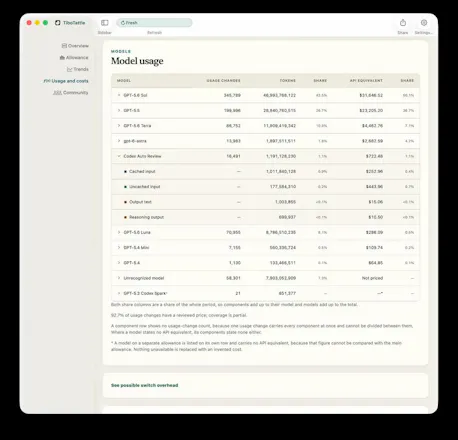Click the Output text component label

[140, 202]
